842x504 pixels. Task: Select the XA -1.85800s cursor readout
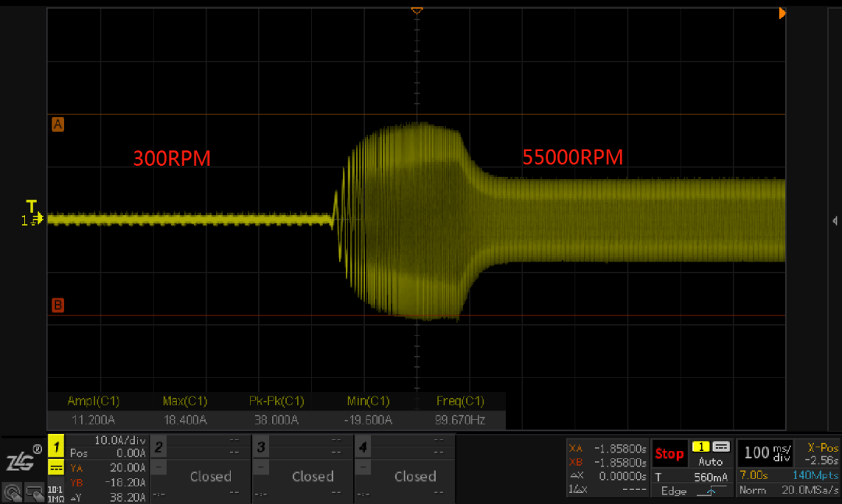tap(607, 448)
